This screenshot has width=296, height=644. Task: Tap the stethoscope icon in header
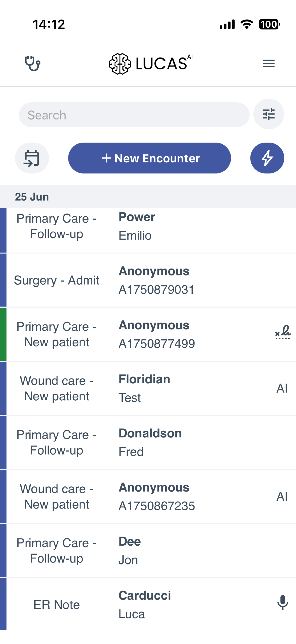33,63
